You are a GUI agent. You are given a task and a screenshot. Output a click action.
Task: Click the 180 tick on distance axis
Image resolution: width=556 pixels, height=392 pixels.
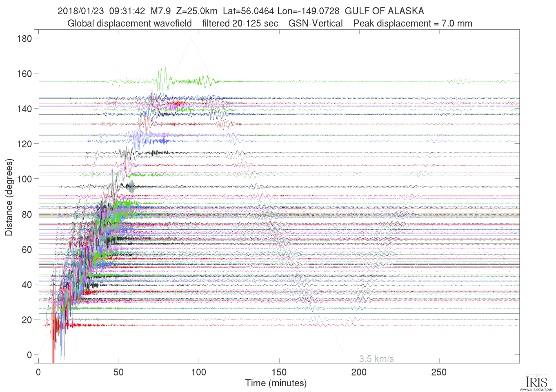click(24, 39)
